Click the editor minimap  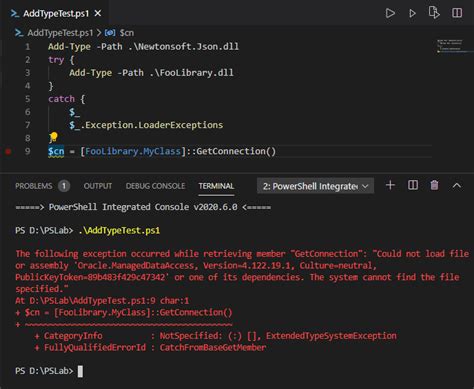[x=450, y=46]
